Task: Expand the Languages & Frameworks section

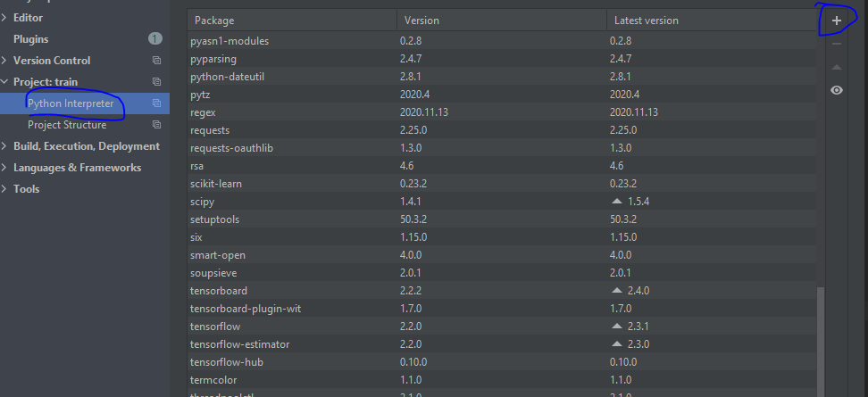Action: tap(4, 168)
